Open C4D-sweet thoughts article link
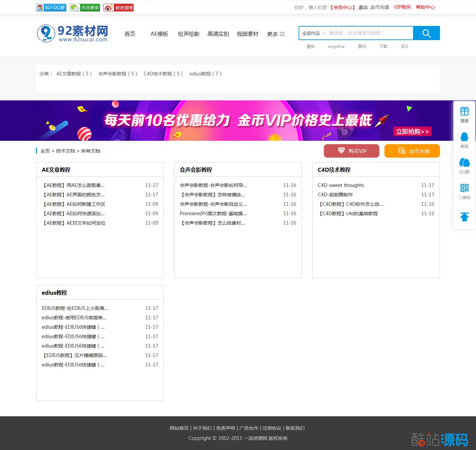Image resolution: width=476 pixels, height=450 pixels. coord(341,185)
